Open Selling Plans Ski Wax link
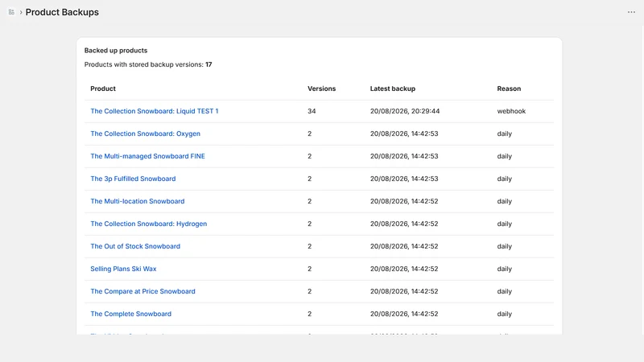644x362 pixels. point(124,269)
